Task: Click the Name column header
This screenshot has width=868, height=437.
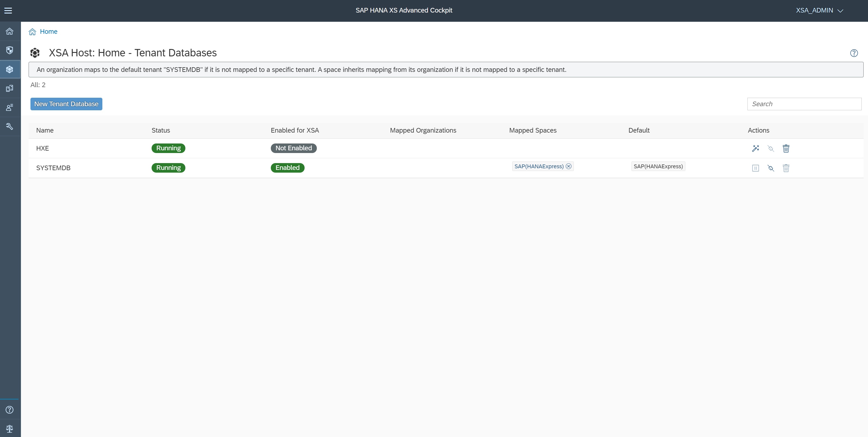Action: click(45, 130)
